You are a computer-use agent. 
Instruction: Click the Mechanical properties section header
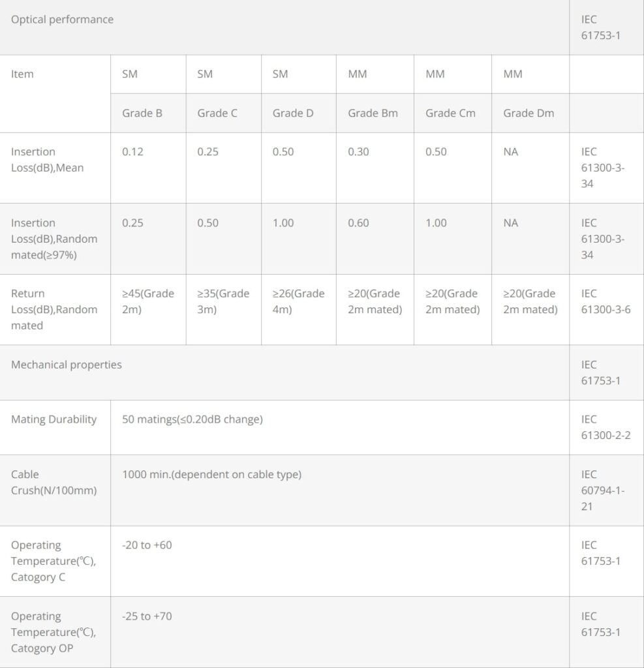pyautogui.click(x=66, y=365)
